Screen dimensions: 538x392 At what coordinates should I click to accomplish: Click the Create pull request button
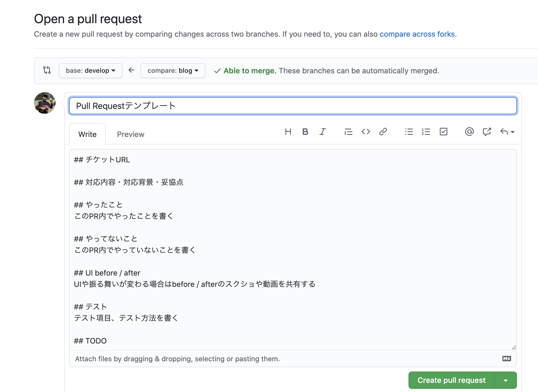(451, 380)
